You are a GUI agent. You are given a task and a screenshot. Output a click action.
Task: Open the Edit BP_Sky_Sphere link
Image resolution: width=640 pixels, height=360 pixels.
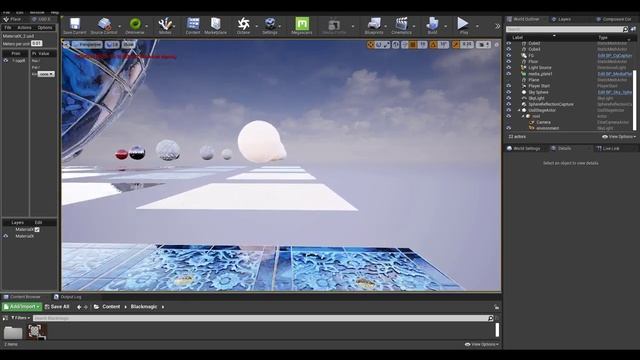pyautogui.click(x=615, y=92)
